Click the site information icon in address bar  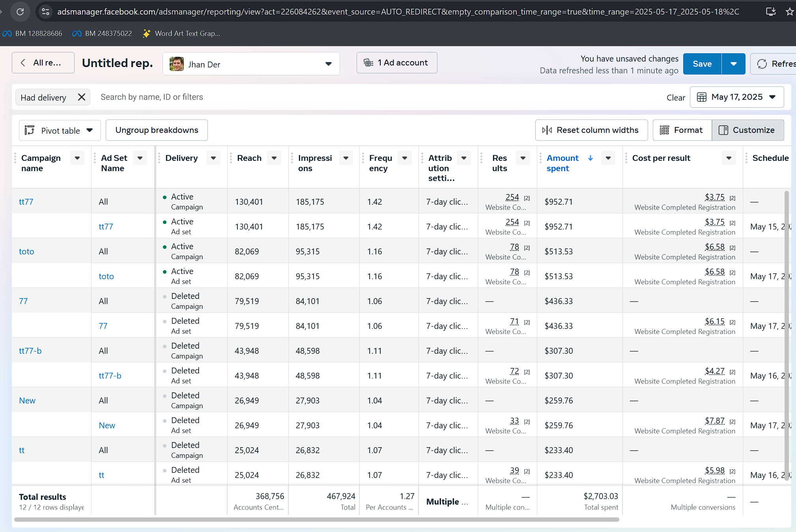(x=46, y=12)
